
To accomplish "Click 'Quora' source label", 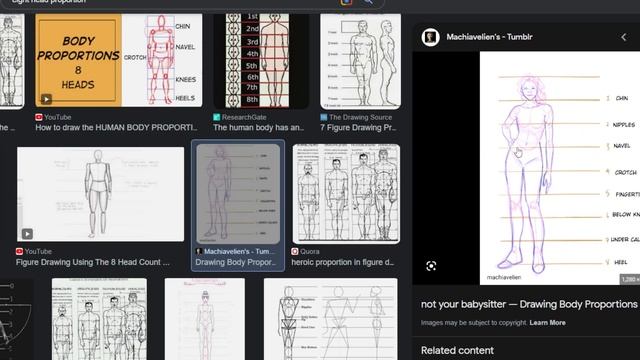I will point(310,251).
